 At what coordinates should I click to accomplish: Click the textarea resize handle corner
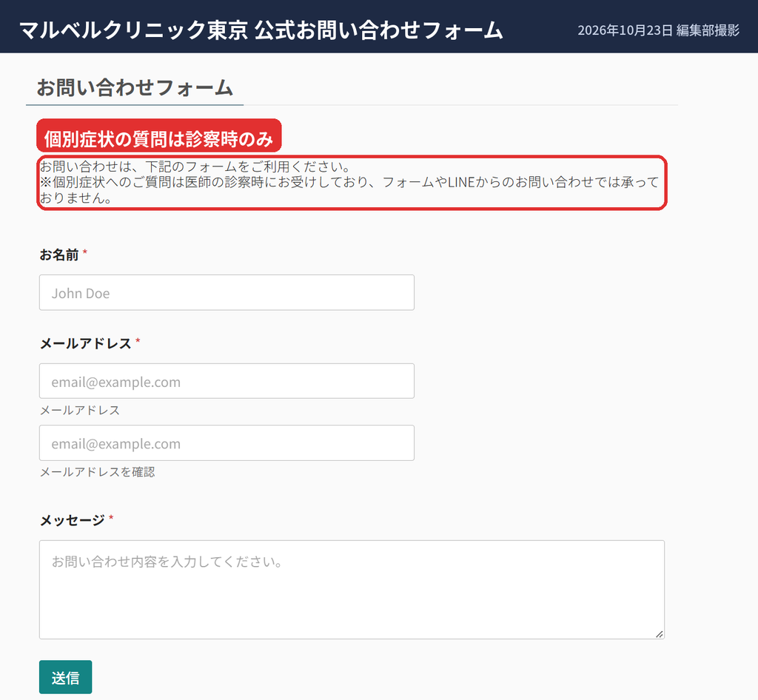660,634
